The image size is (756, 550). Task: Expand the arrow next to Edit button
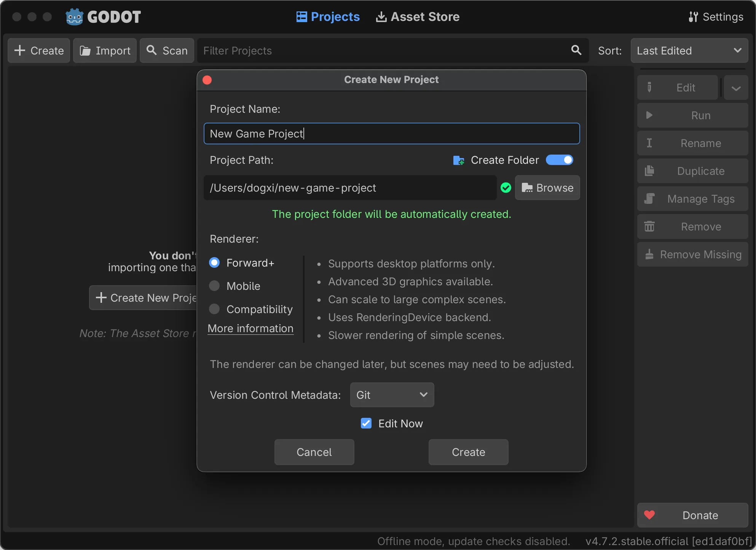(x=736, y=88)
